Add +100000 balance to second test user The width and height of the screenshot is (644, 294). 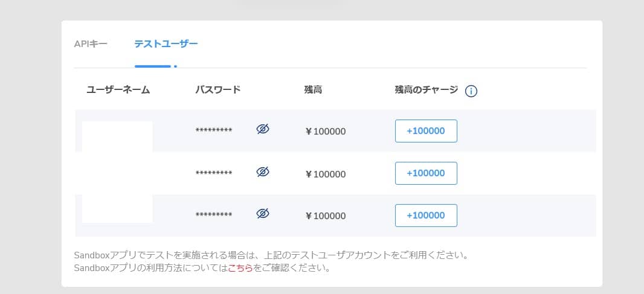(x=426, y=173)
